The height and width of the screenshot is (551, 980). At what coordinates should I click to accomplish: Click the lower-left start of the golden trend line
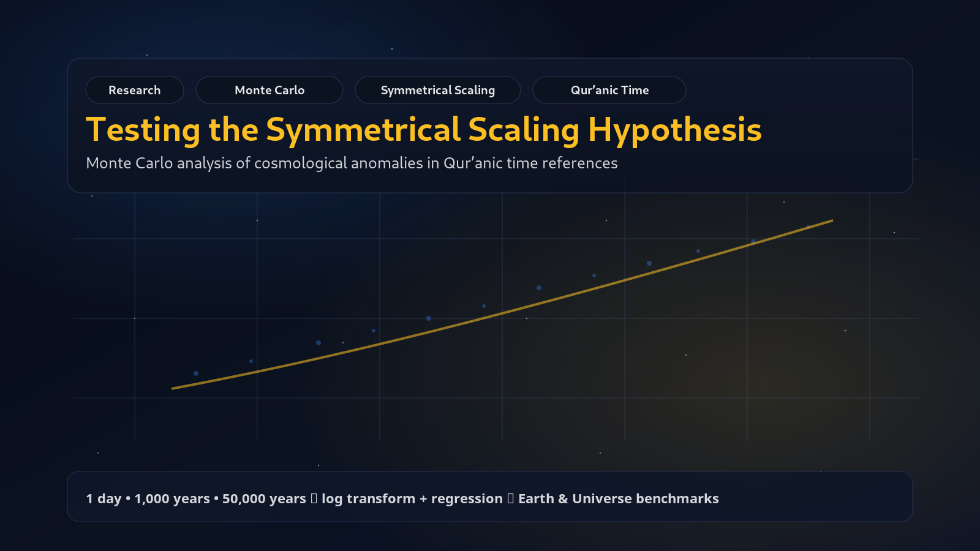pos(173,388)
